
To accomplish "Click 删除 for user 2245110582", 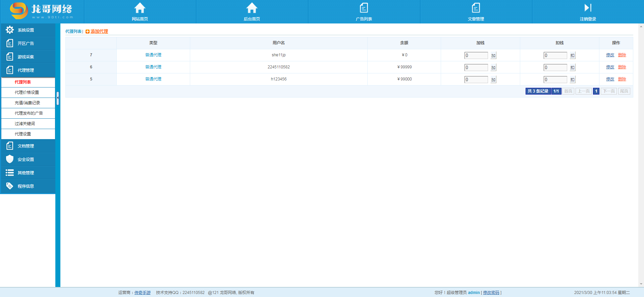I will (622, 67).
